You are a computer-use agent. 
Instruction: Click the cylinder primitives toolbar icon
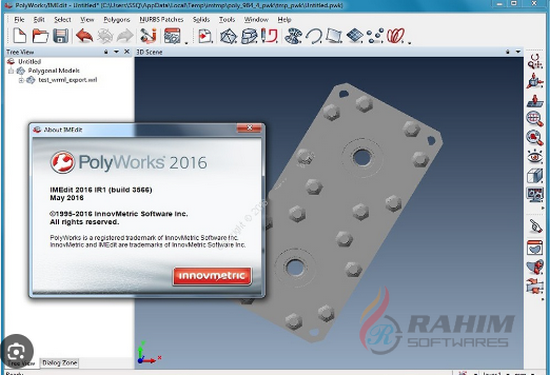coord(249,36)
